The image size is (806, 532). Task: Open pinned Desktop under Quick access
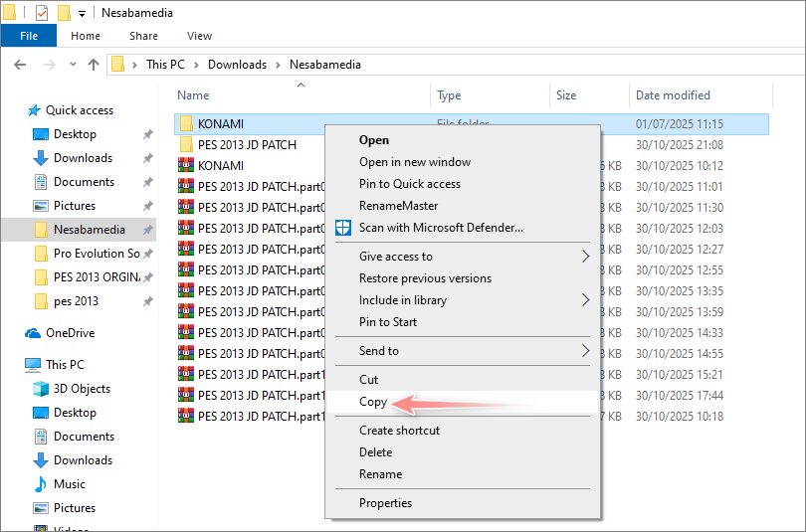(75, 134)
